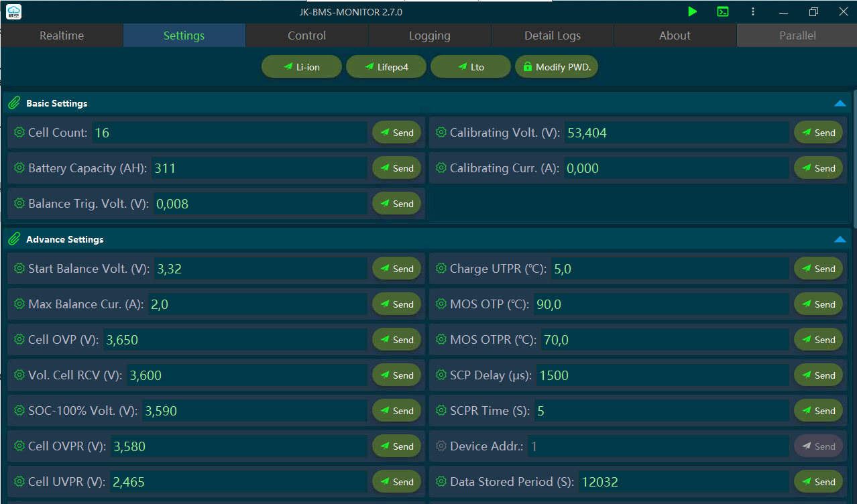Apply the Li-ion preset
Screen dimensions: 857x504
tap(302, 67)
